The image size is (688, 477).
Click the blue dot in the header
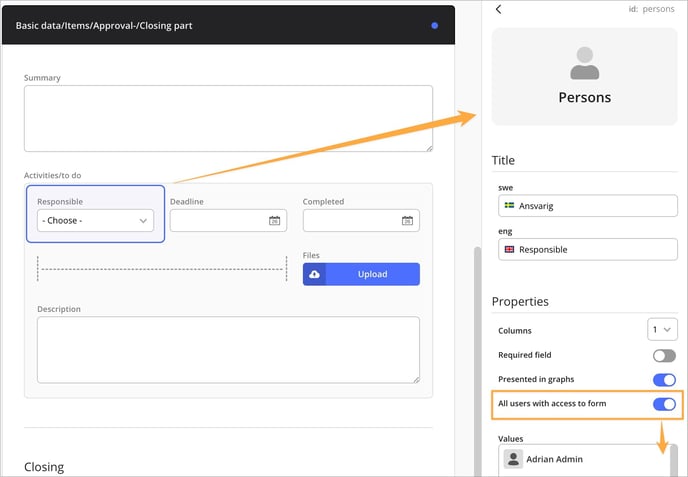point(434,25)
